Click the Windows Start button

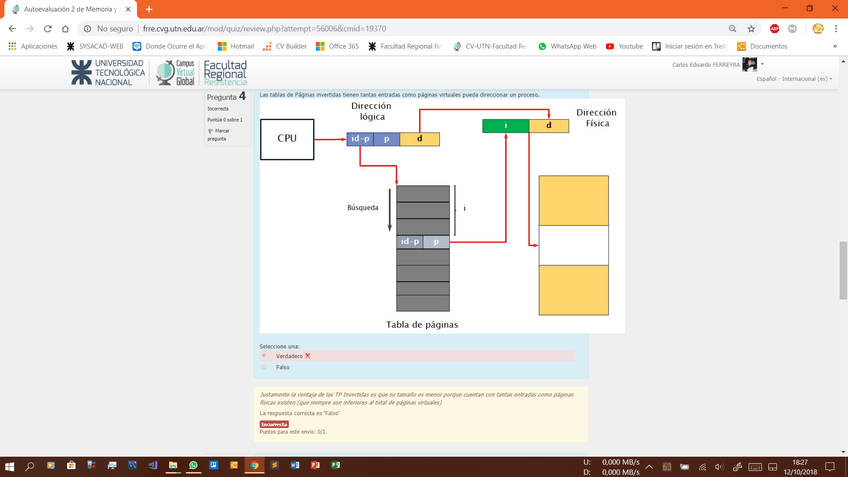click(x=9, y=466)
